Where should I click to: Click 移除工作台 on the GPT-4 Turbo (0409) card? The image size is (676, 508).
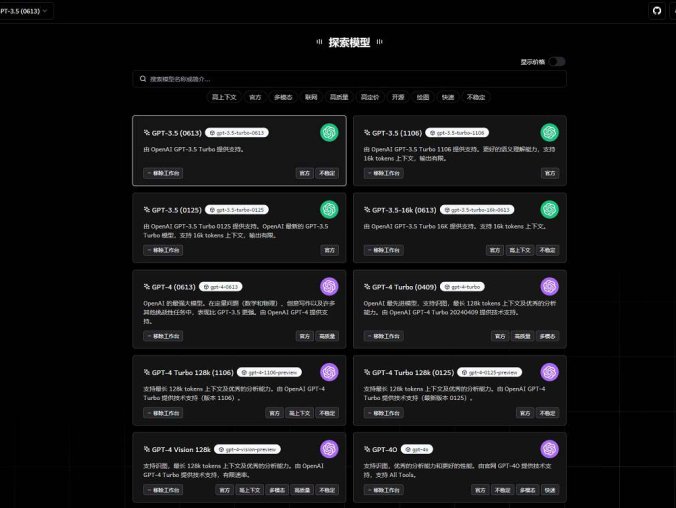(x=384, y=336)
